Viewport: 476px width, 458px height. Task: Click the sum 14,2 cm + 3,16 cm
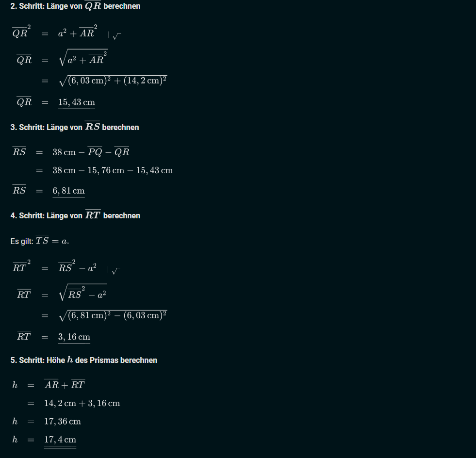pyautogui.click(x=82, y=403)
